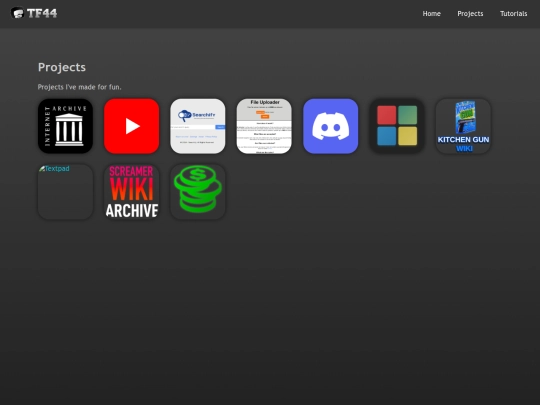Open the Internet Archive project tile
The height and width of the screenshot is (405, 540).
tap(65, 126)
